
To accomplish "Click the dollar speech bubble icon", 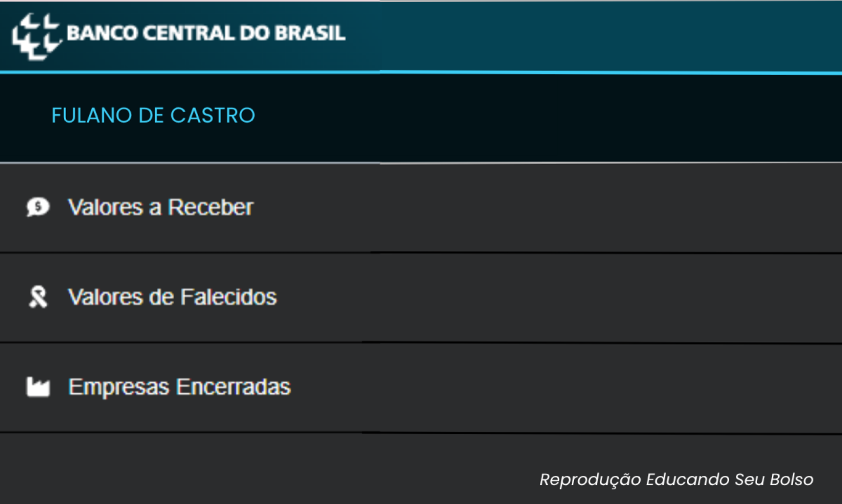I will (38, 207).
